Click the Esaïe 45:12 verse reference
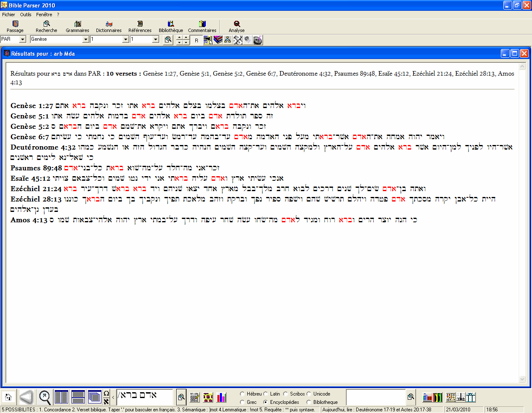Screen dimensions: 532x413 (30, 178)
